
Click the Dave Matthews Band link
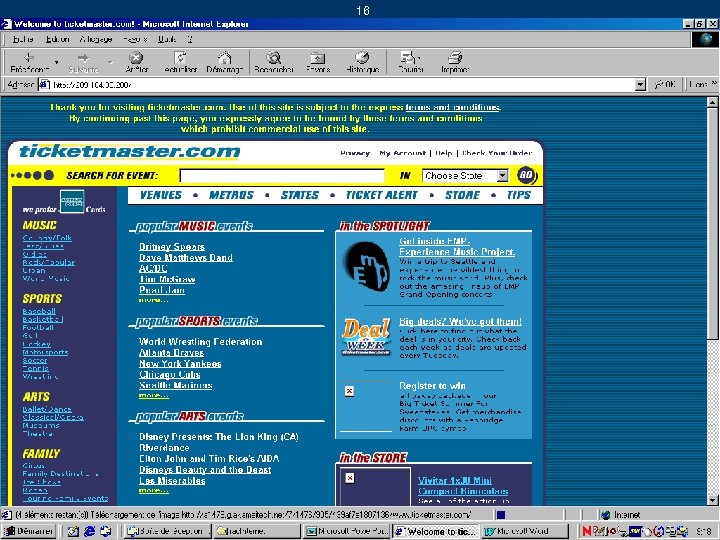[186, 258]
